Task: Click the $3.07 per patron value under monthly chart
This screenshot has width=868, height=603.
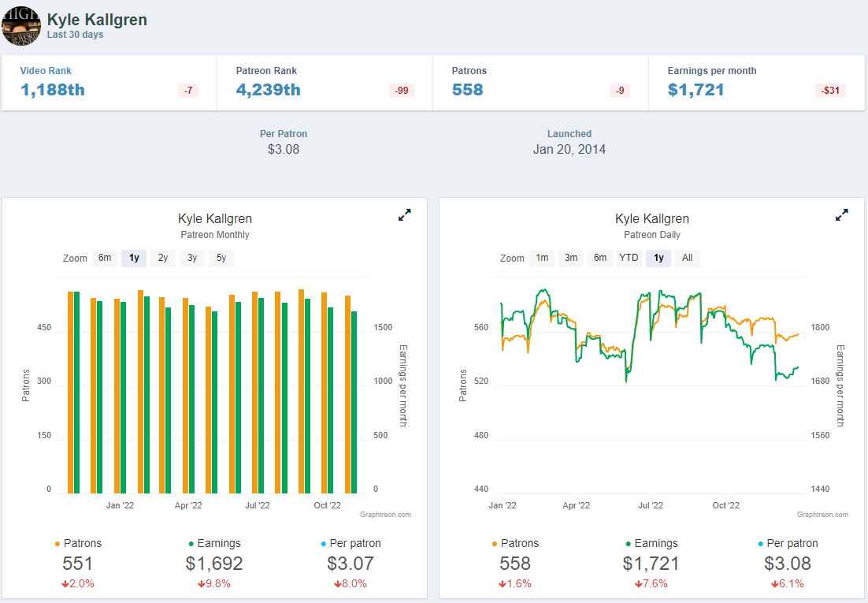Action: coord(351,563)
